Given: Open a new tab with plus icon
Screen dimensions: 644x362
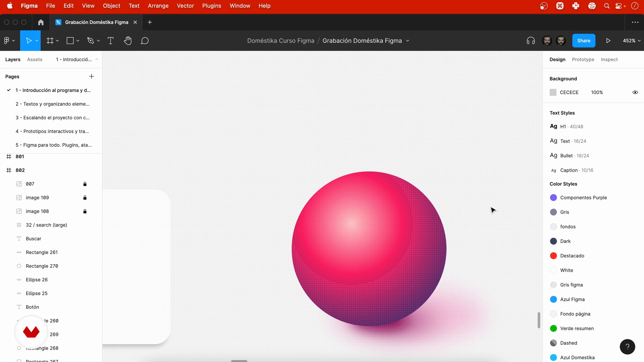Looking at the screenshot, I should (150, 22).
